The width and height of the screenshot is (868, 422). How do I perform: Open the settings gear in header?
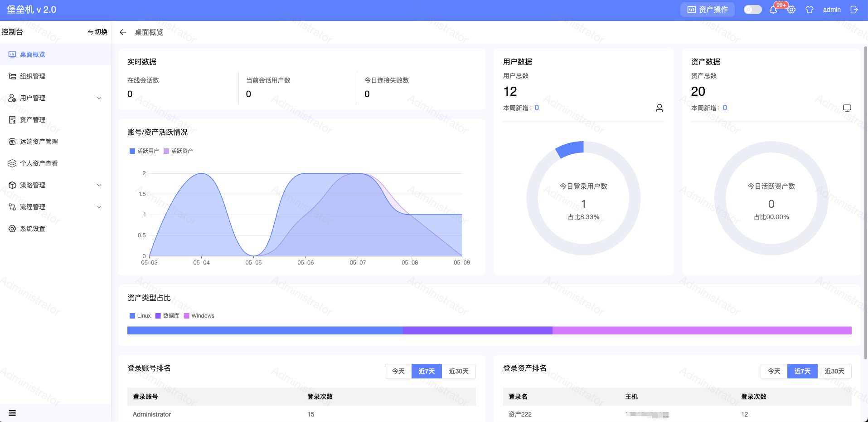pyautogui.click(x=791, y=10)
